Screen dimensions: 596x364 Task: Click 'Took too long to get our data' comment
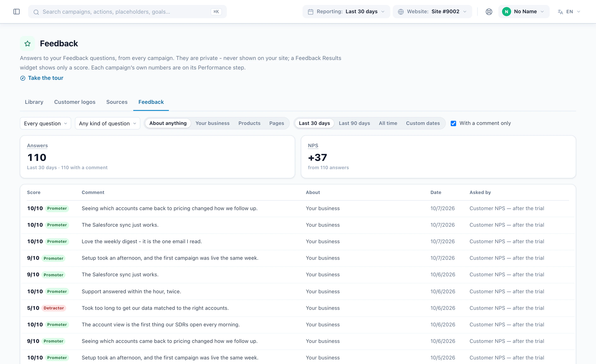point(155,308)
